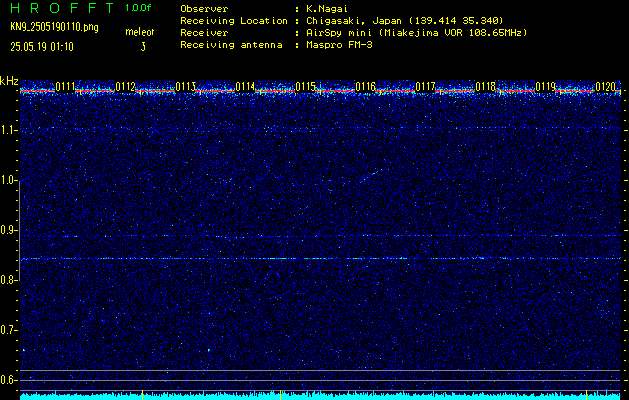Click the 0115 time marker
The image size is (629, 400).
click(305, 86)
